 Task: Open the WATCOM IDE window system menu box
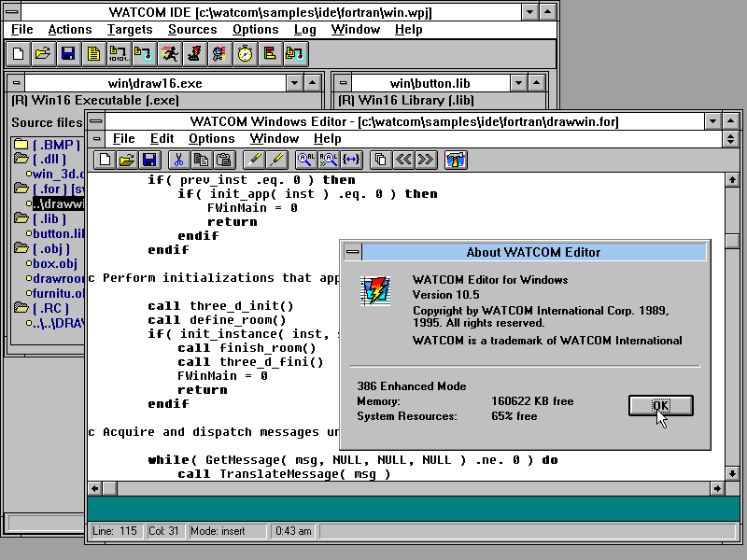coord(12,12)
